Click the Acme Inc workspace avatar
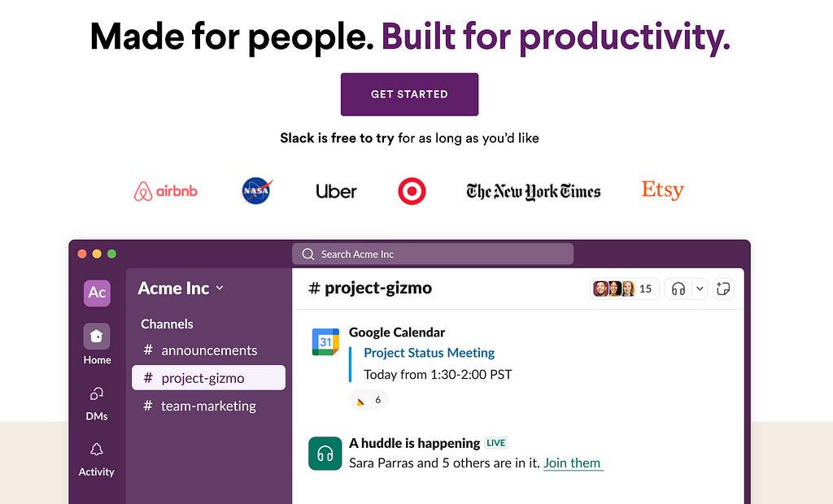The width and height of the screenshot is (833, 504). tap(97, 293)
